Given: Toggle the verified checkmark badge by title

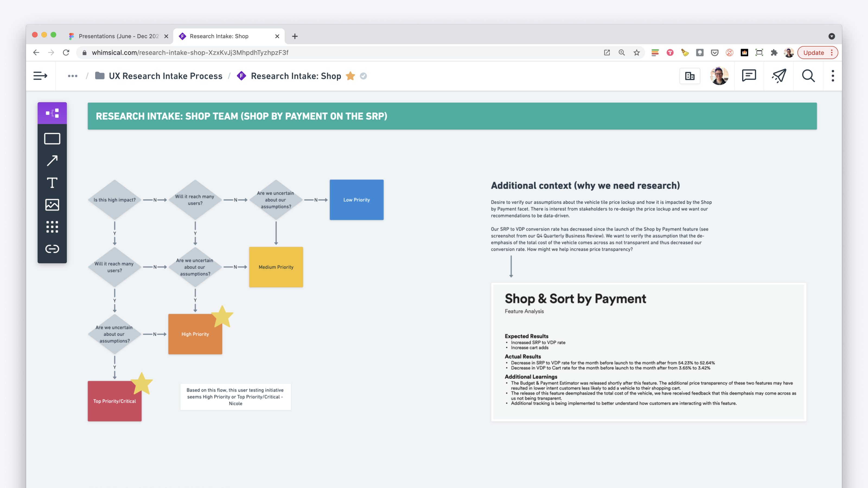Looking at the screenshot, I should [x=363, y=76].
